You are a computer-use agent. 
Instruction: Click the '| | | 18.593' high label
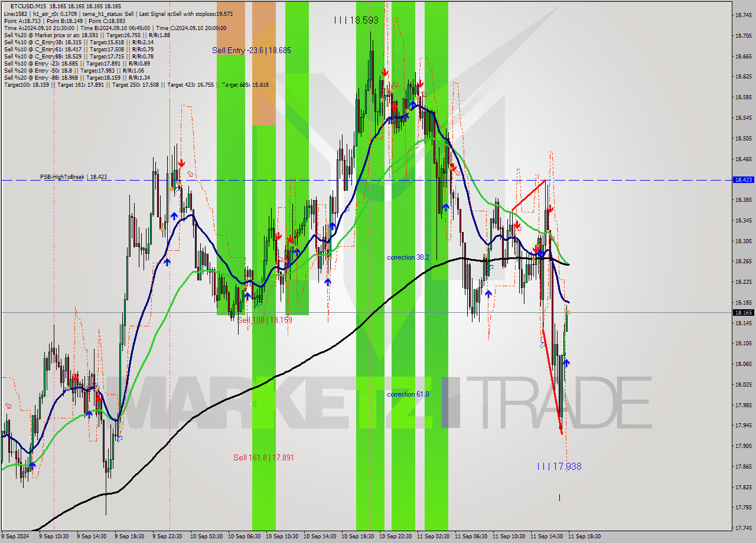pos(356,20)
